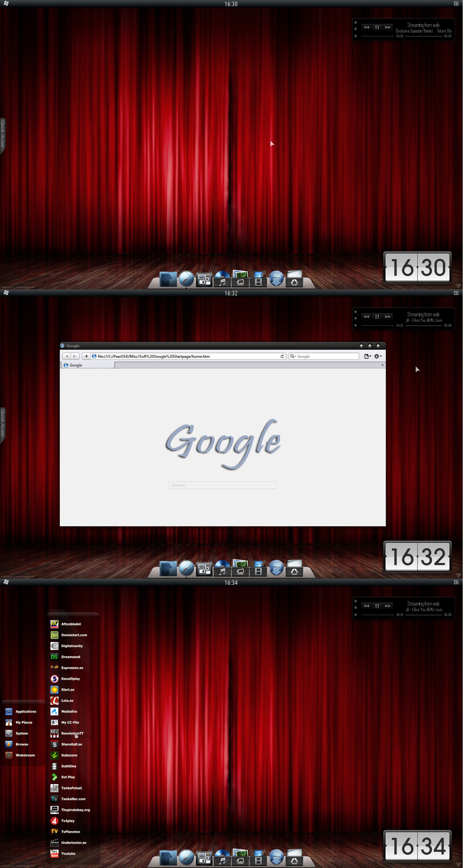The height and width of the screenshot is (868, 463).
Task: Pause playback in the 16:30 desktop music widget
Action: click(x=377, y=27)
